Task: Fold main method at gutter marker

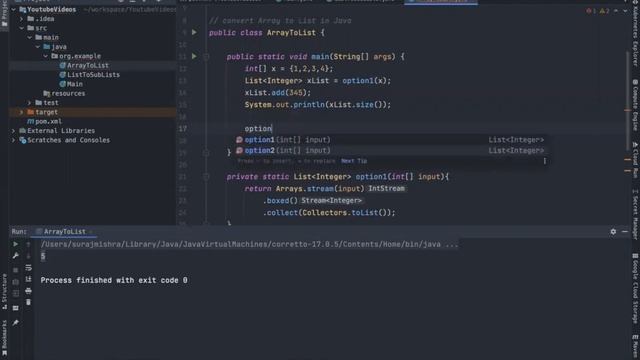Action: pyautogui.click(x=206, y=56)
